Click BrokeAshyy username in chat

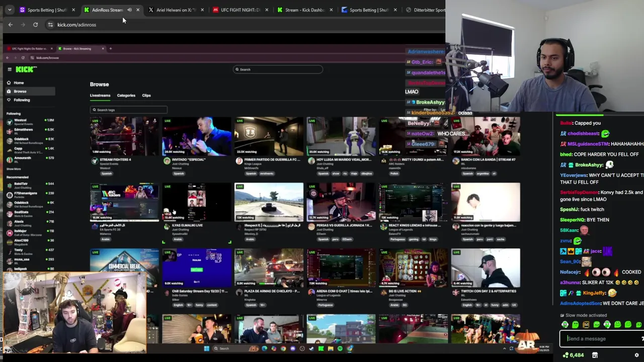(589, 165)
